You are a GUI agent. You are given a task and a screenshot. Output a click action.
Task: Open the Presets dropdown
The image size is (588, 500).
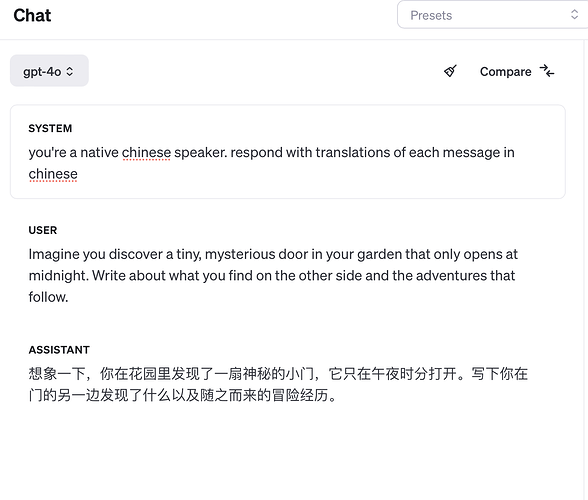492,15
